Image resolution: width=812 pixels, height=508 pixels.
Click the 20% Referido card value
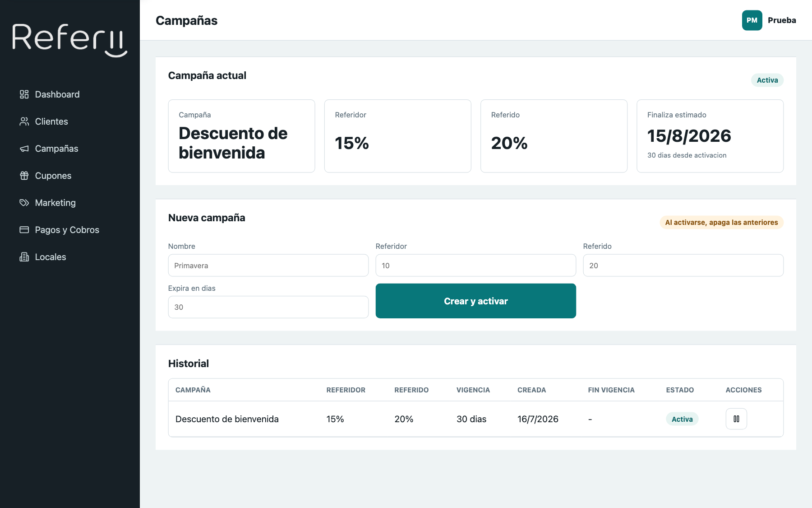509,143
